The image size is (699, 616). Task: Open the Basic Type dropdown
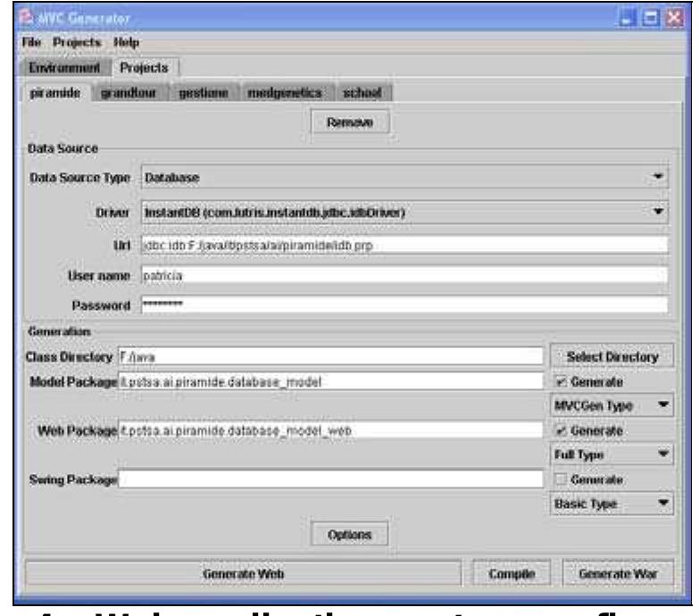pos(612,504)
